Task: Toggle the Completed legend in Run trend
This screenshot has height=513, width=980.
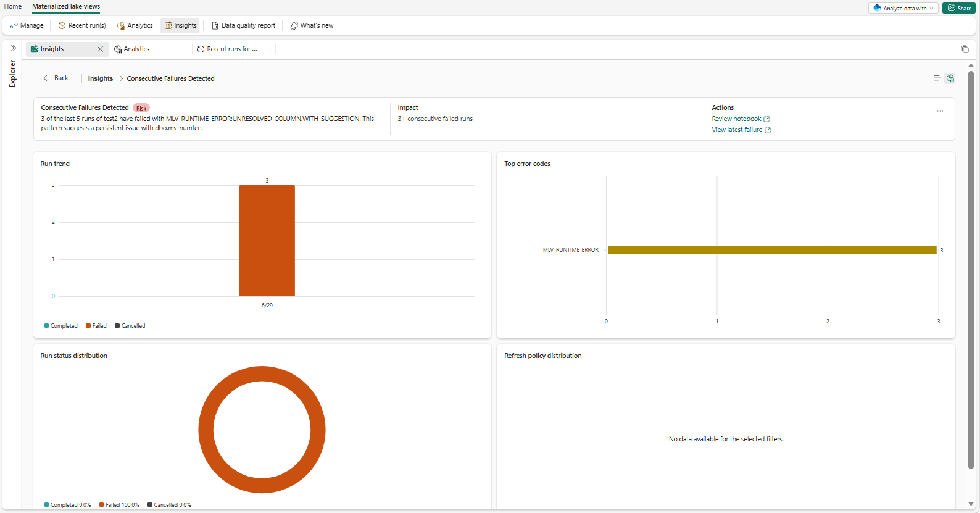Action: (61, 326)
